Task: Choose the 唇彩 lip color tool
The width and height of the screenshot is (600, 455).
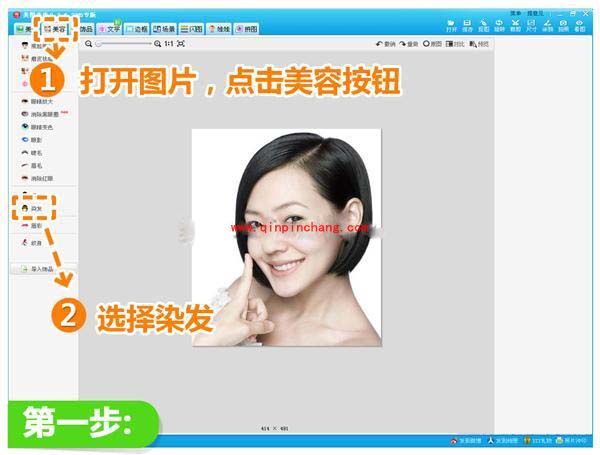Action: (31, 226)
